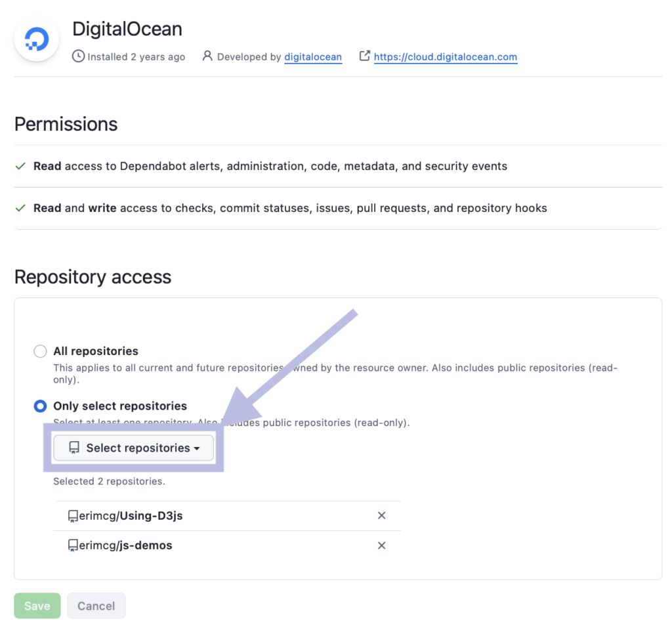672x638 pixels.
Task: Open the digitalocean developer profile link
Action: (312, 57)
